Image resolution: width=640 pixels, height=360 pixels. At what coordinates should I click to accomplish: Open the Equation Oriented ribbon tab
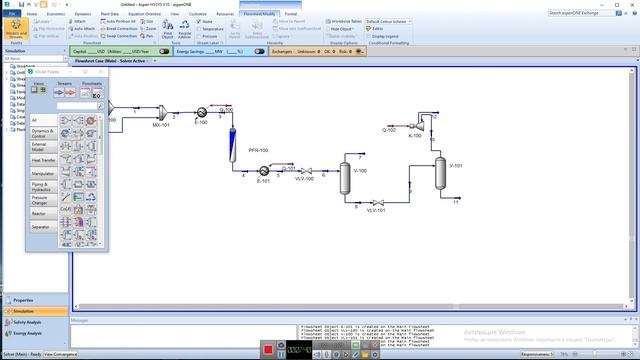[144, 14]
